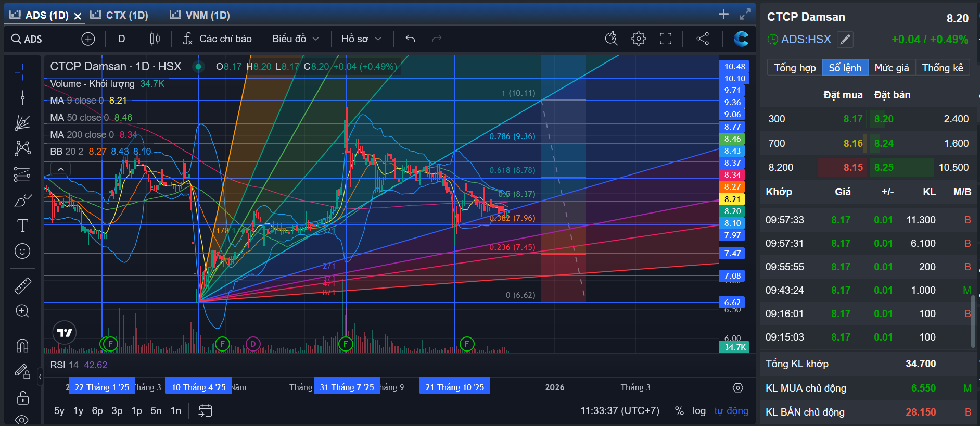This screenshot has height=426, width=980.
Task: Set the time range to 1y
Action: point(79,411)
